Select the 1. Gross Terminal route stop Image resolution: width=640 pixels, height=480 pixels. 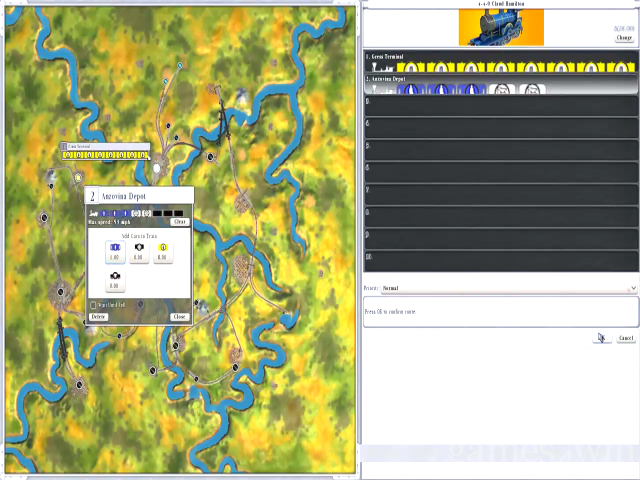[500, 58]
